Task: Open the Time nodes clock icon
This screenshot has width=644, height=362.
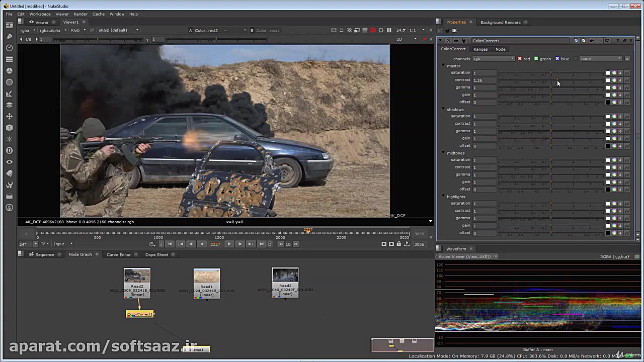Action: pos(9,48)
